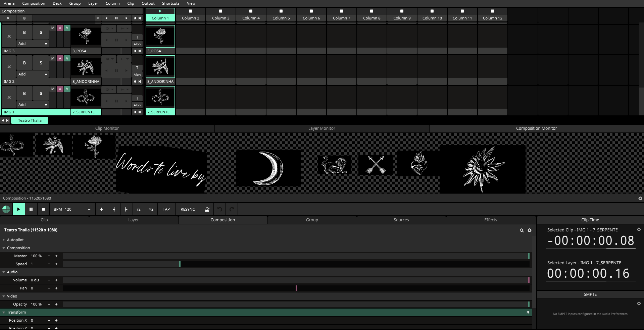Open the SMPTE panel settings gear
644x330 pixels.
pos(639,304)
